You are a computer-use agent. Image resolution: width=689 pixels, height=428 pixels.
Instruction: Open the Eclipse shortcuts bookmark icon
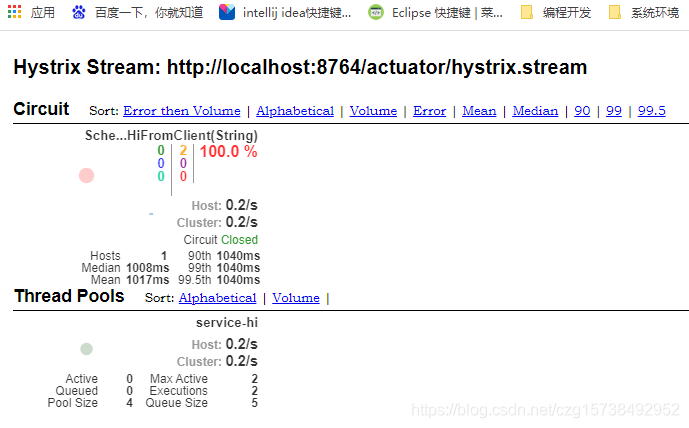tap(376, 12)
